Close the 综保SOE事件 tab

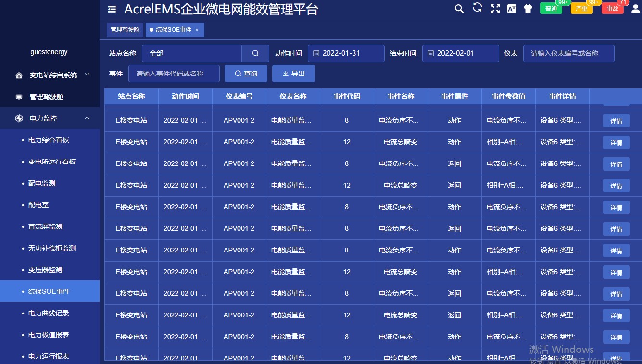click(197, 30)
